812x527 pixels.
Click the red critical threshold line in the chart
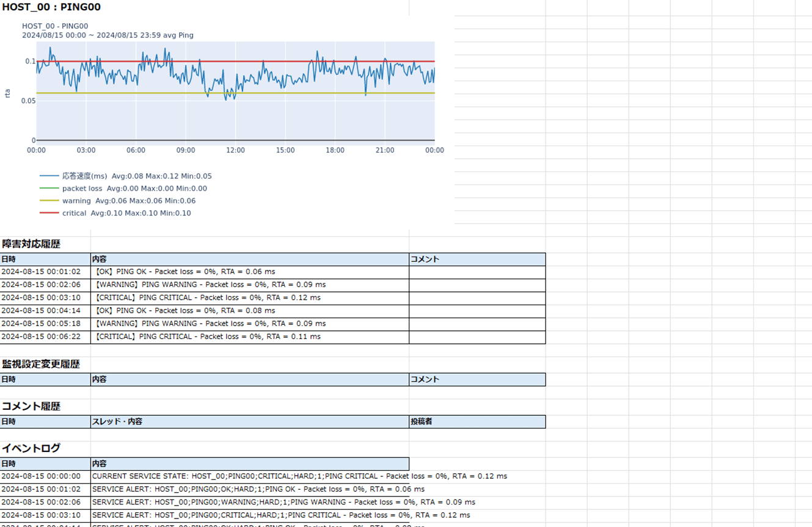pyautogui.click(x=235, y=62)
